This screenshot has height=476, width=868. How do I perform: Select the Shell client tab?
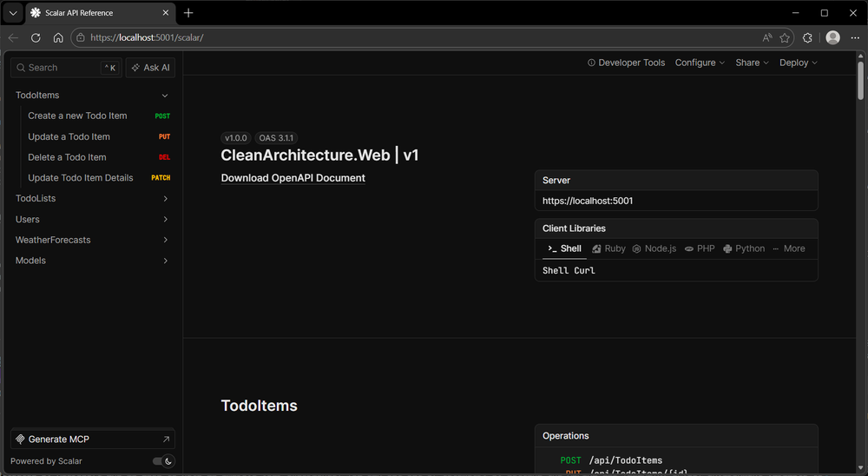[565, 248]
